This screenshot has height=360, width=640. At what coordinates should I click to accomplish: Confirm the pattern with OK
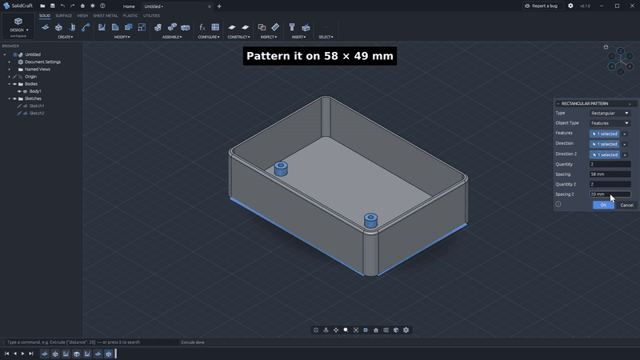tap(603, 205)
